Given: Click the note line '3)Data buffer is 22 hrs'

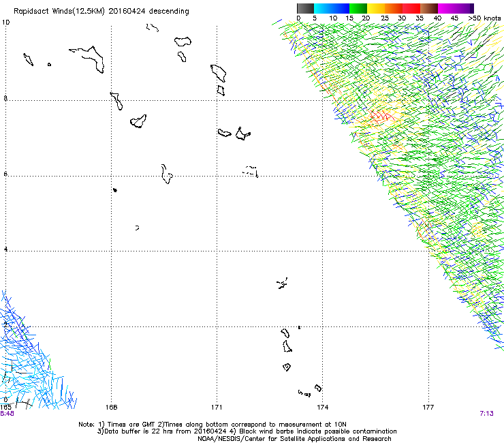Looking at the screenshot, I should (x=247, y=431).
